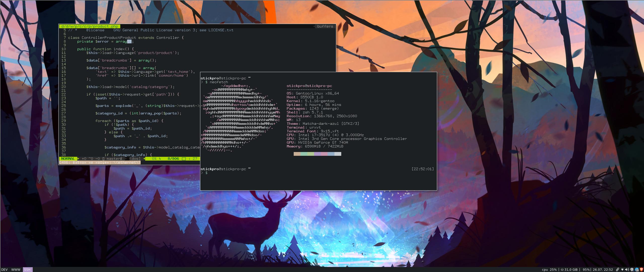Select the SSH workspace button
Image resolution: width=644 pixels, height=272 pixels.
[x=27, y=269]
